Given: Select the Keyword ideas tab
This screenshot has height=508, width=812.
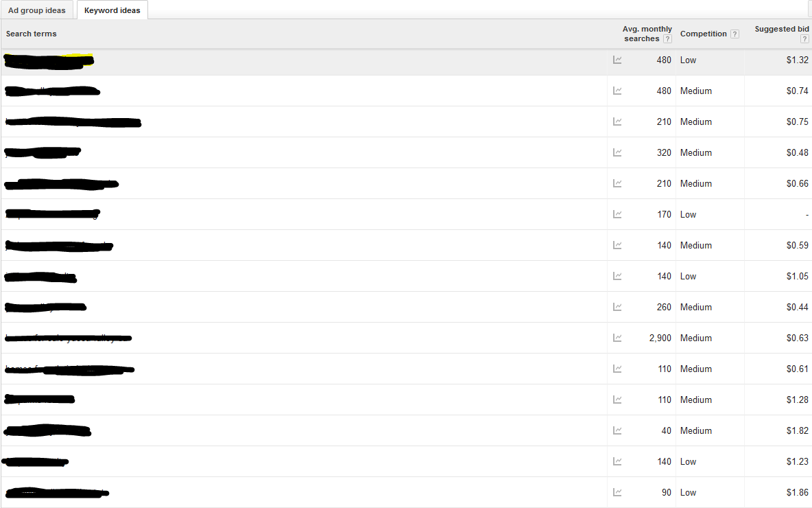Looking at the screenshot, I should click(112, 10).
